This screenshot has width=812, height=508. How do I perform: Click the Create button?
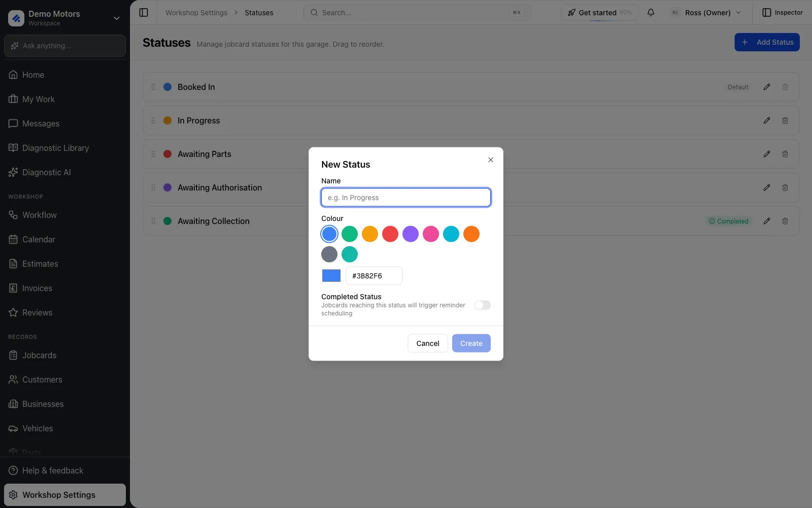(471, 343)
